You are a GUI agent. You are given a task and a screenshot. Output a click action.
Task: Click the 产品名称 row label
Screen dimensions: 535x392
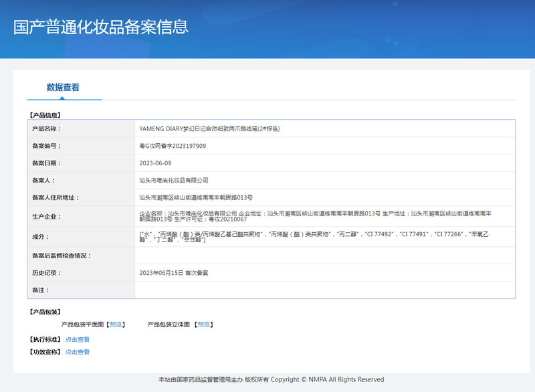pos(46,128)
